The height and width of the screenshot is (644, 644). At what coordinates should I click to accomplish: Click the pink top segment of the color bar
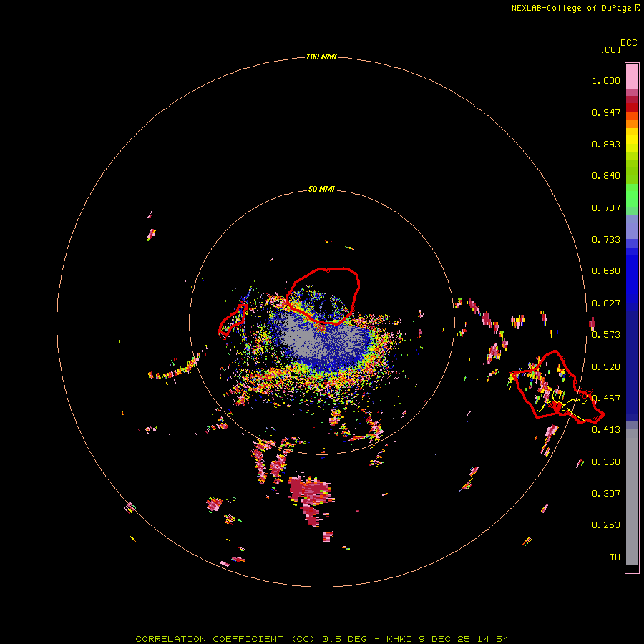632,77
